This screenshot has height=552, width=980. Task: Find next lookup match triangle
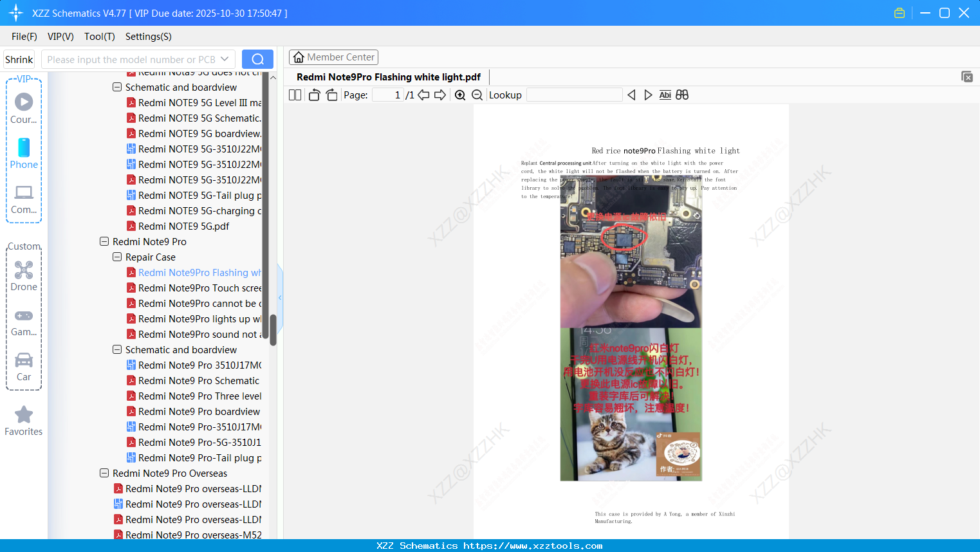point(648,95)
